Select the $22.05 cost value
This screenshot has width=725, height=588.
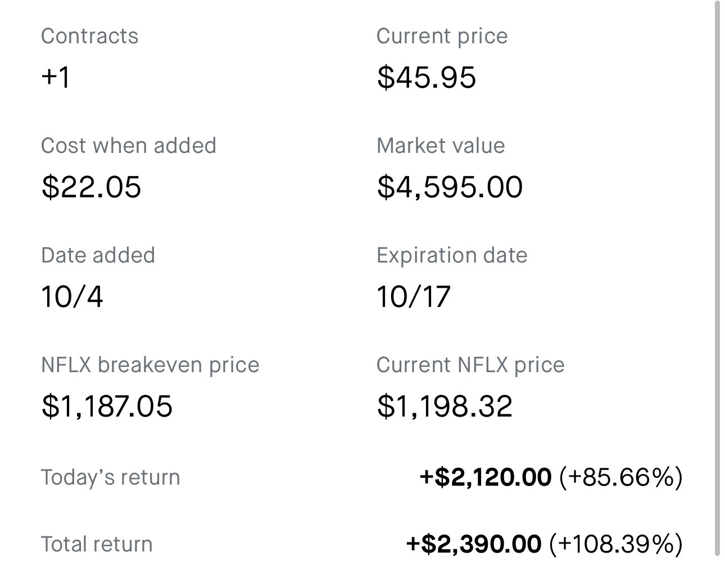point(91,187)
